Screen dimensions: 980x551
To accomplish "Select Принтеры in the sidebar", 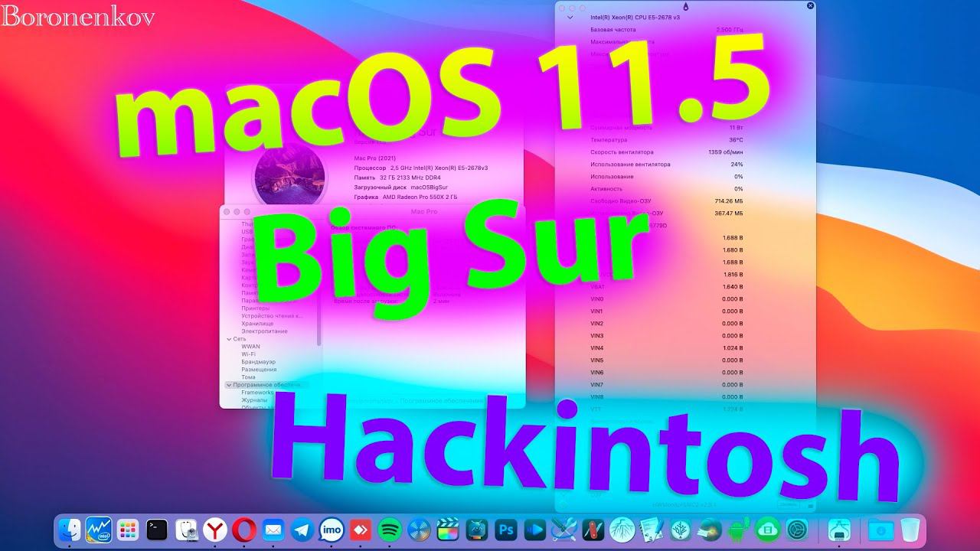I will point(255,308).
